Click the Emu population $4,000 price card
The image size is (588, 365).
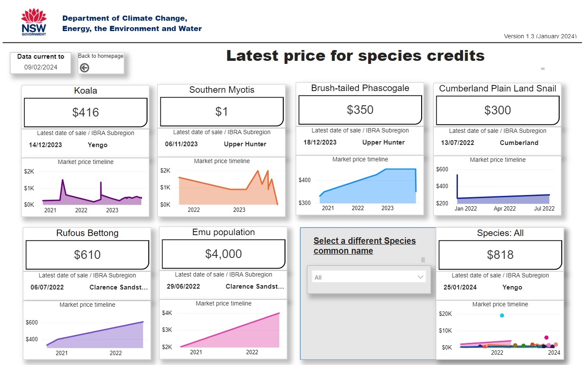[x=223, y=254]
